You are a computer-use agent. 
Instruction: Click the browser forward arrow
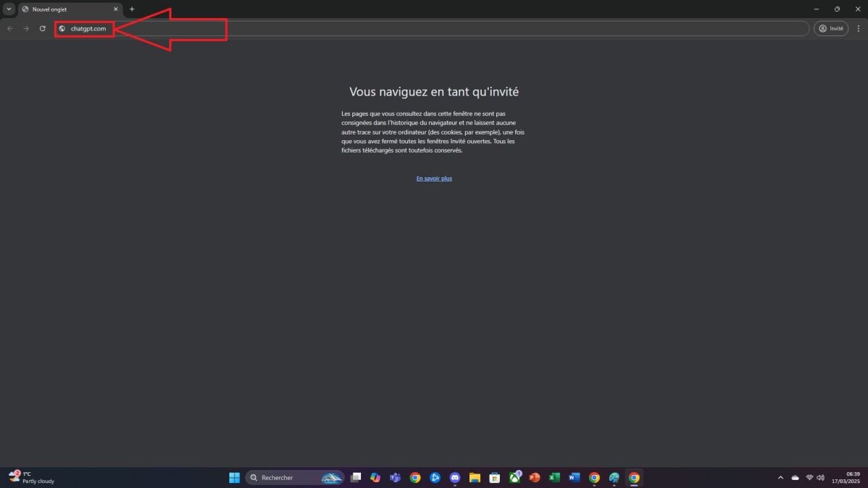point(26,28)
